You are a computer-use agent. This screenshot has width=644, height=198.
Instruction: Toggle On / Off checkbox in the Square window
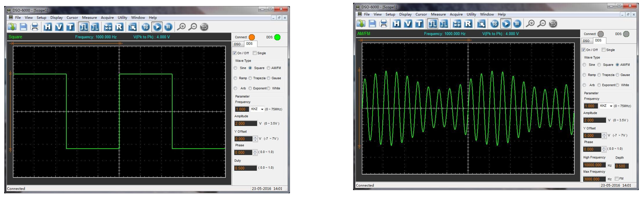pyautogui.click(x=235, y=53)
